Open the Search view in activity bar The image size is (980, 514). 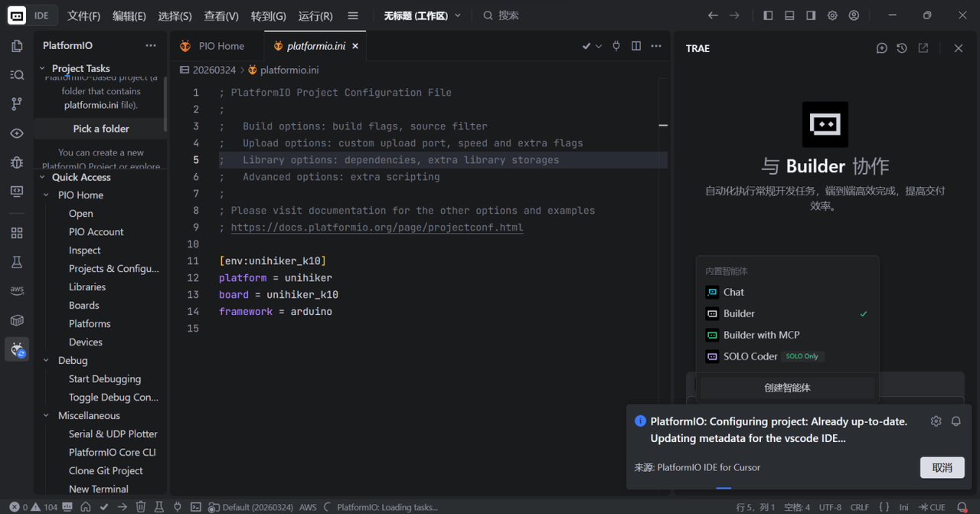pos(17,75)
